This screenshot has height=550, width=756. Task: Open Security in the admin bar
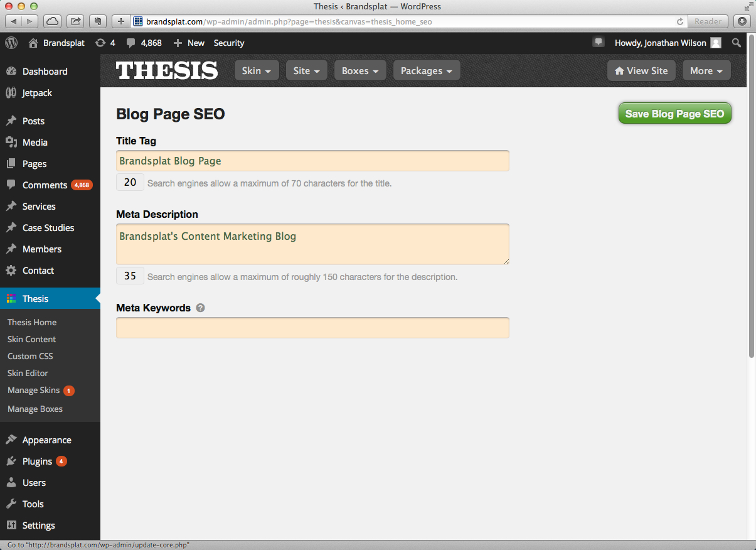(x=229, y=43)
